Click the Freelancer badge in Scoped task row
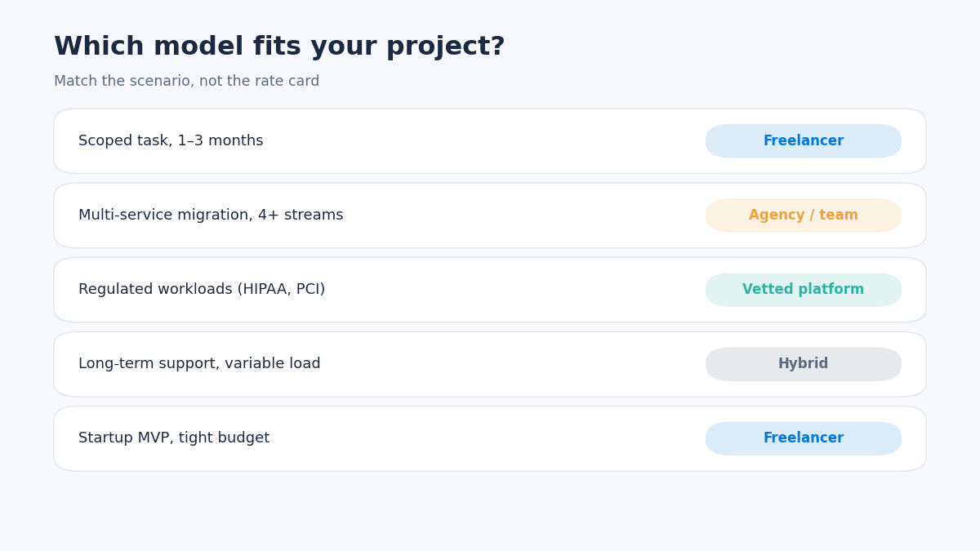The image size is (980, 551). click(804, 141)
